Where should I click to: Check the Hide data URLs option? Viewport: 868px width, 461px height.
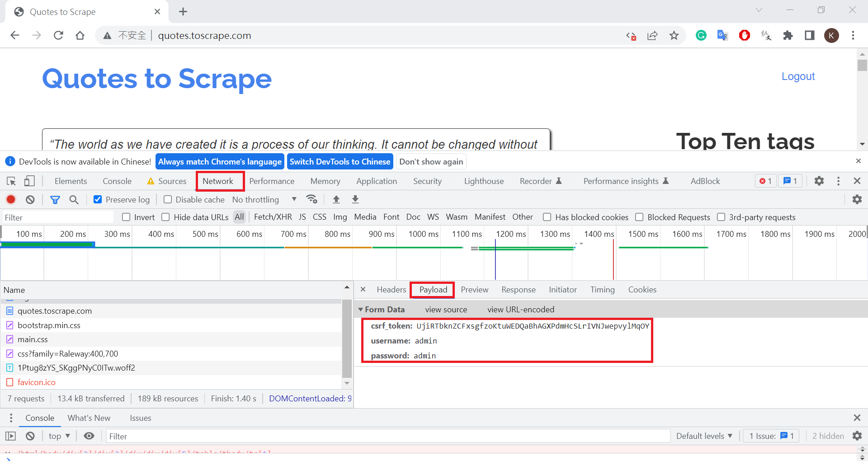pos(166,217)
